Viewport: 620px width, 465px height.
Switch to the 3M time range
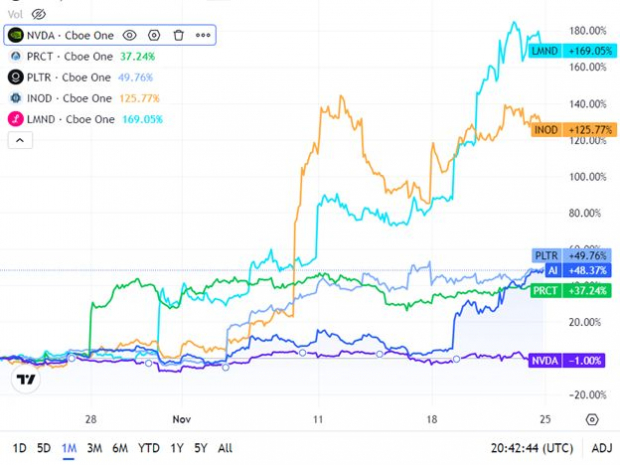pos(95,447)
